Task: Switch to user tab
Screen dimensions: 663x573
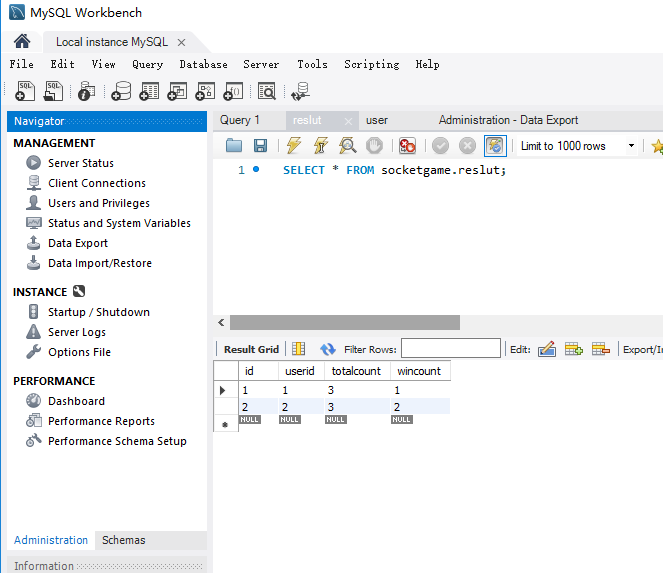Action: tap(377, 120)
